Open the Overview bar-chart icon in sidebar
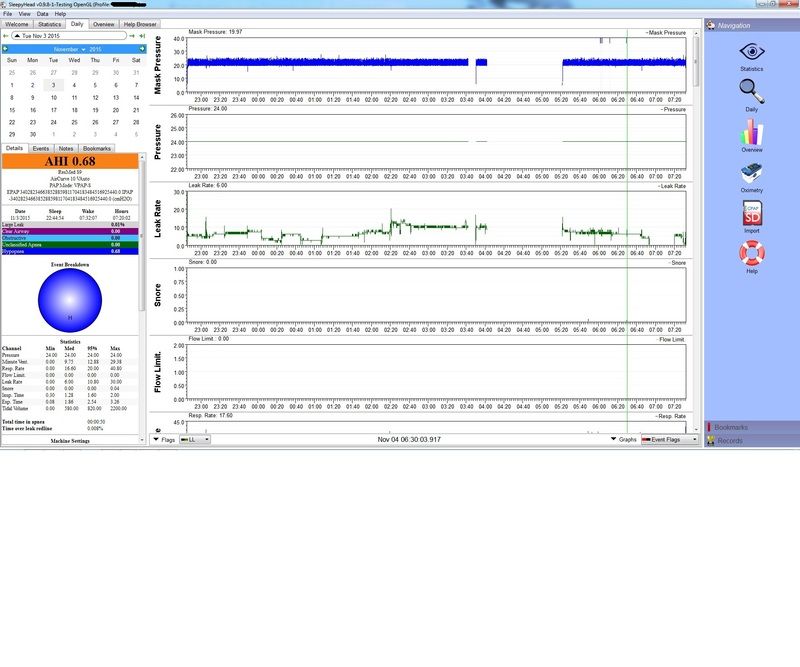 752,133
